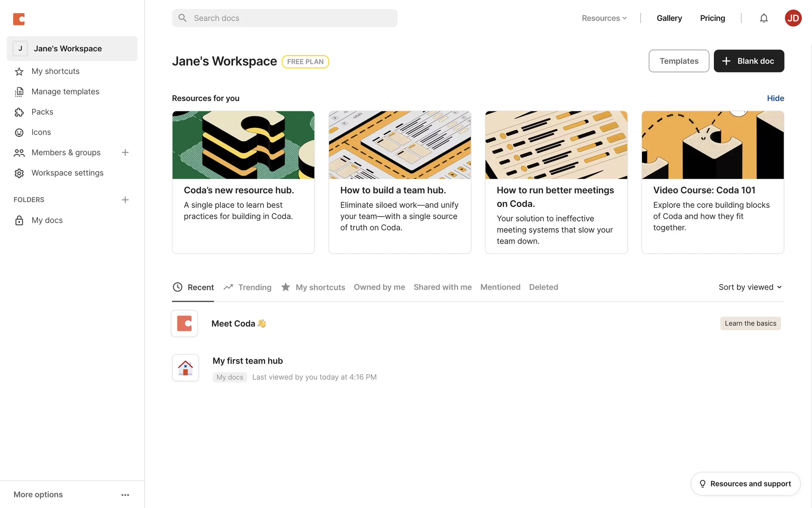Hide the Resources for you section
812x508 pixels.
(775, 98)
